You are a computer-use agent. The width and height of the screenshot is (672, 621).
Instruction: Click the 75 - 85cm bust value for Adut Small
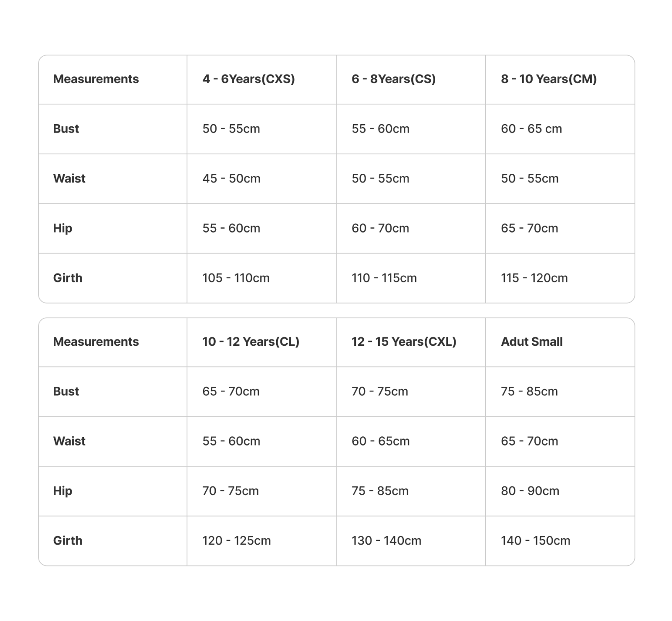click(x=529, y=391)
